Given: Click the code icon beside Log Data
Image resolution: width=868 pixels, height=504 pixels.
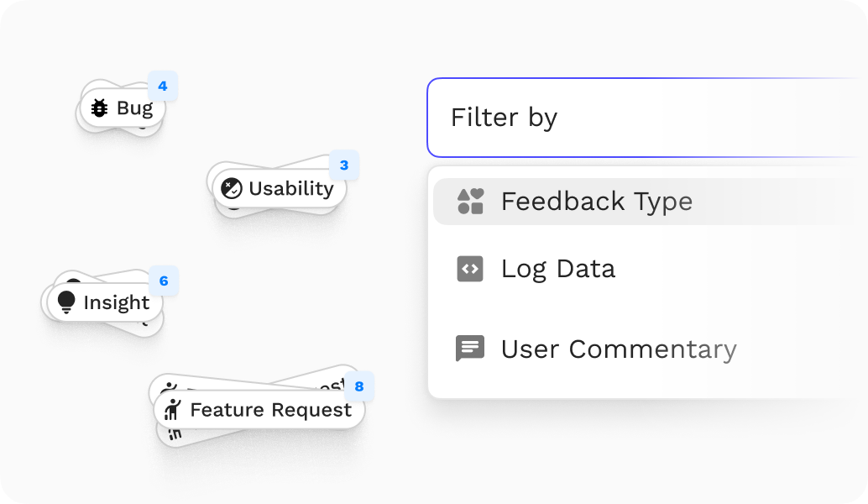Looking at the screenshot, I should point(470,269).
